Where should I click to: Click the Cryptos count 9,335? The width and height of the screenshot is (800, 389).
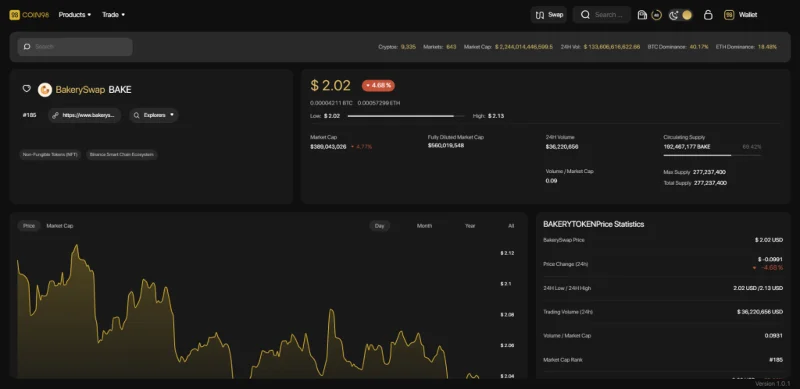click(x=408, y=47)
